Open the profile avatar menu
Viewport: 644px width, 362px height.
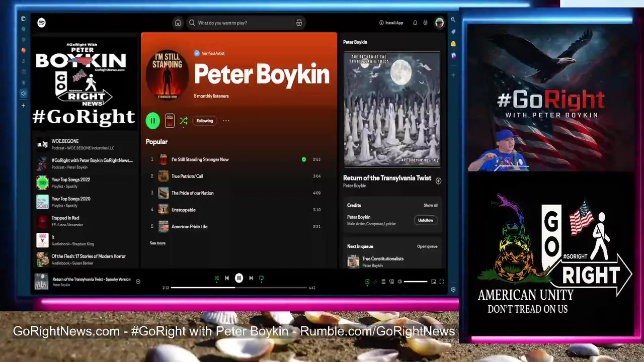[x=439, y=23]
